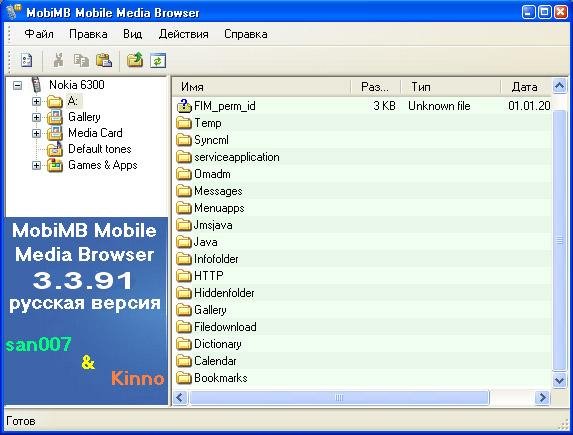Click the vertical scrollbar down arrow
This screenshot has width=573, height=435.
click(x=559, y=381)
